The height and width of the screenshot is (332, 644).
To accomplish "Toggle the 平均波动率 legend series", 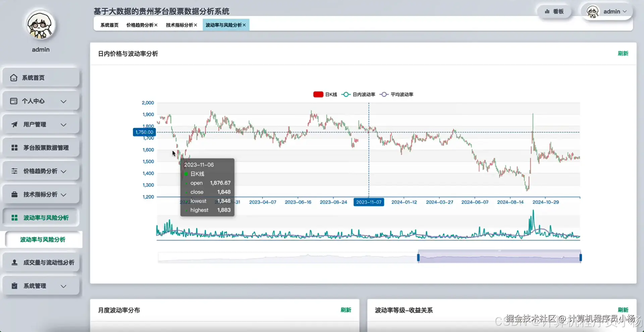I will click(x=396, y=94).
